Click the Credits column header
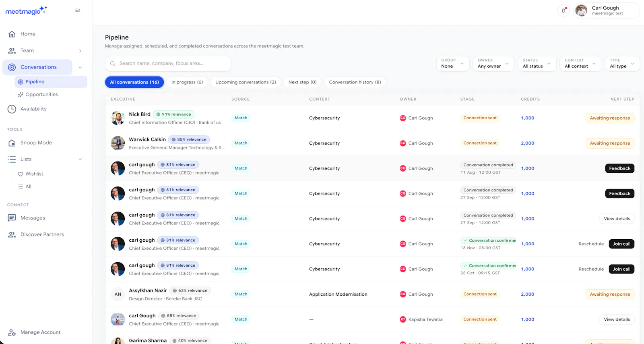 tap(530, 99)
